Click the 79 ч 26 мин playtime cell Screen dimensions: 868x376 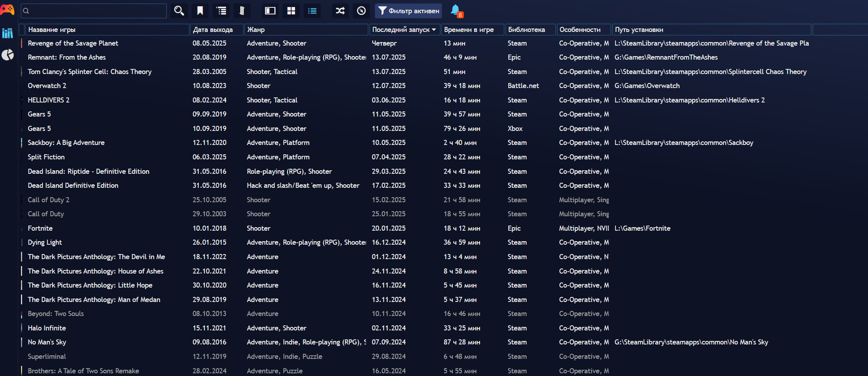[x=462, y=129]
